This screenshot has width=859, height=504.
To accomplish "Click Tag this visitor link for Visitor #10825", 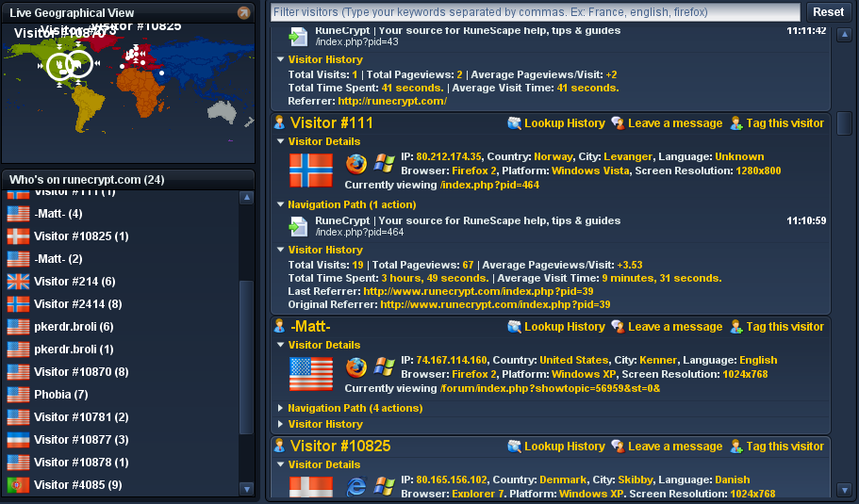I will click(785, 446).
